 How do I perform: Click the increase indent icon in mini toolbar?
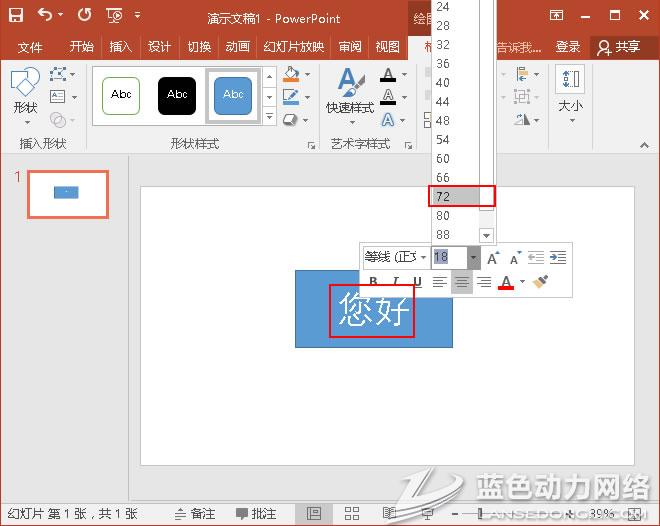coord(558,258)
